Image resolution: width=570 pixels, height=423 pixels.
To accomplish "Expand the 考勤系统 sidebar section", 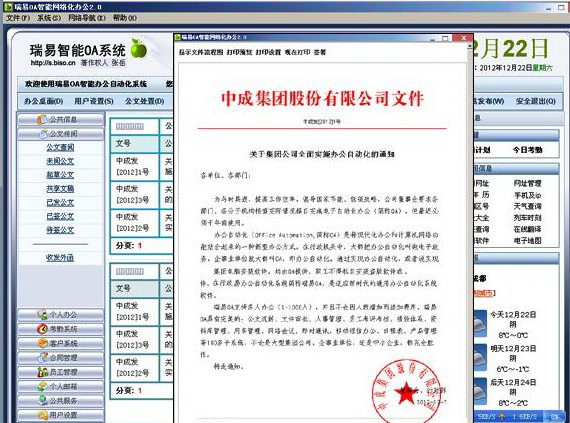I will click(61, 329).
